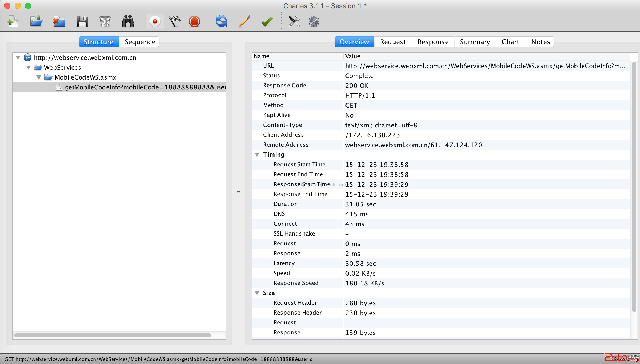Collapse the webservice.webxml.com.cn host node
Screen dimensions: 640x364
(18, 57)
